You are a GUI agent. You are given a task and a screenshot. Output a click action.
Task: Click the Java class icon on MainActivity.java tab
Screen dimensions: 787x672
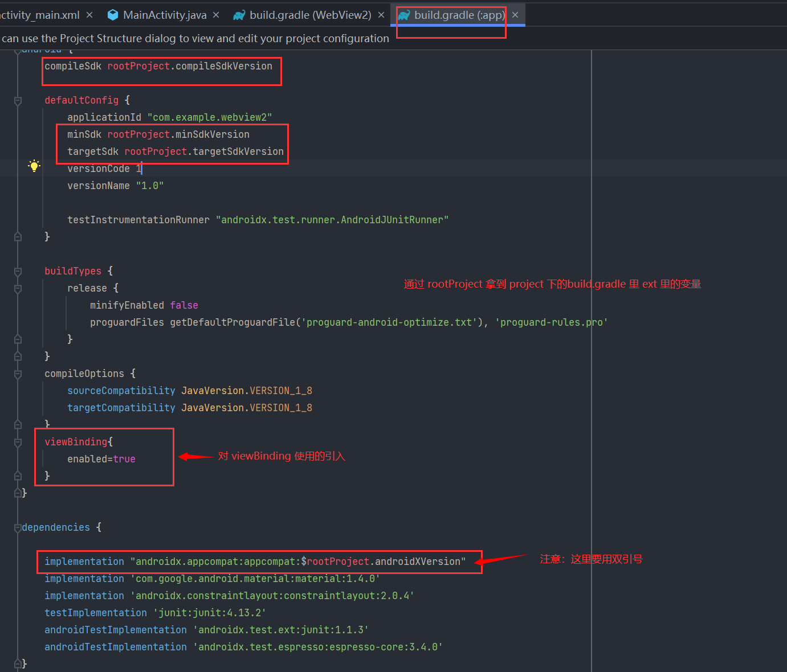pos(112,15)
